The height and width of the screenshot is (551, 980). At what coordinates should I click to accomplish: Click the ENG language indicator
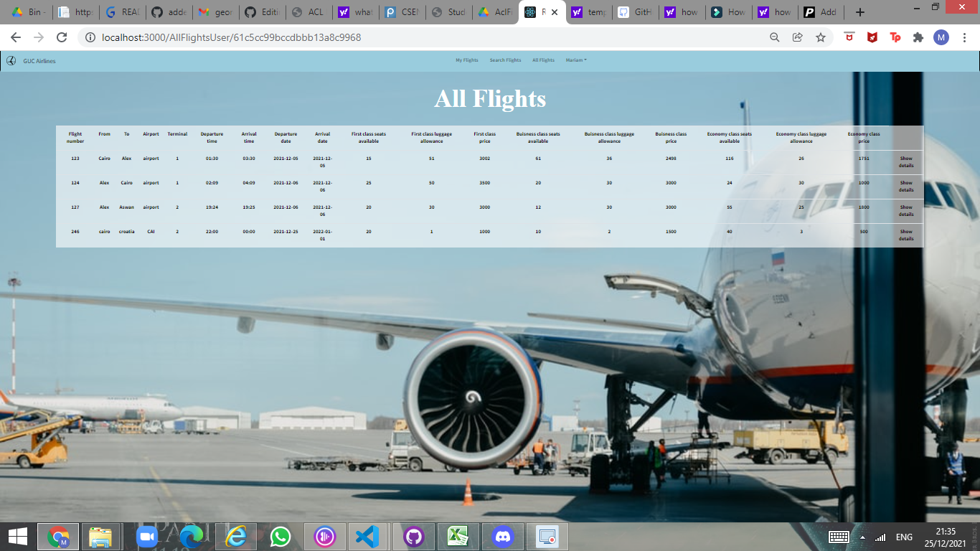pos(904,537)
